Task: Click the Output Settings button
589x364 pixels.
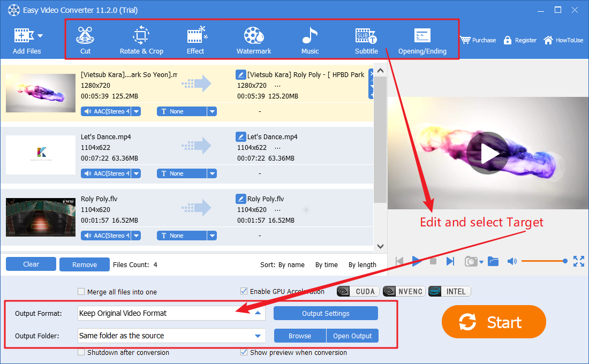Action: tap(326, 313)
